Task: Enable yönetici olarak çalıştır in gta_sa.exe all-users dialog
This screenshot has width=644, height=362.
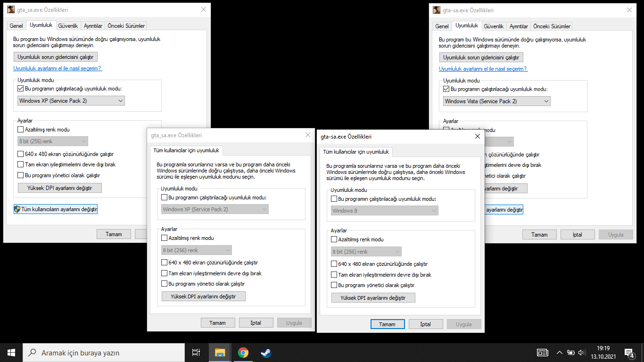Action: [165, 284]
